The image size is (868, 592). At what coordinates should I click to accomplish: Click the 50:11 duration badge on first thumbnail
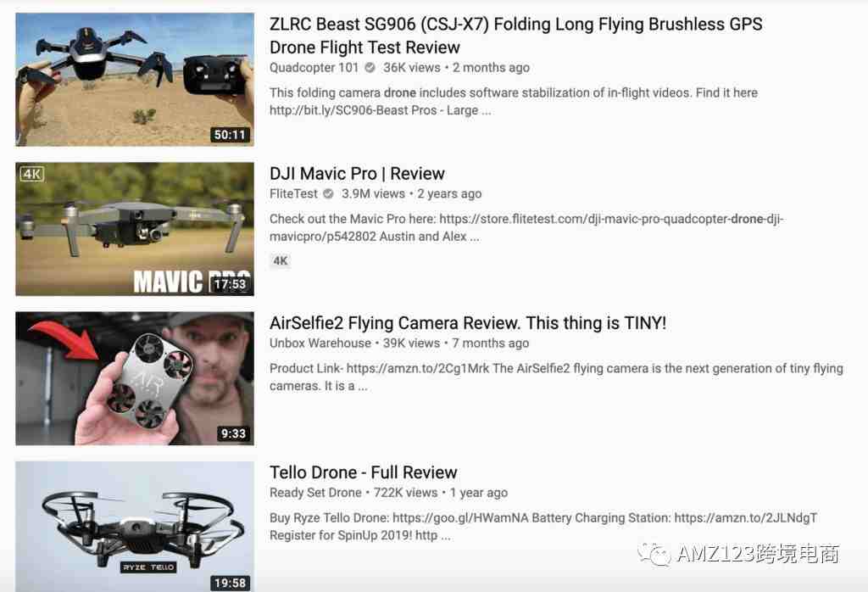pos(230,135)
